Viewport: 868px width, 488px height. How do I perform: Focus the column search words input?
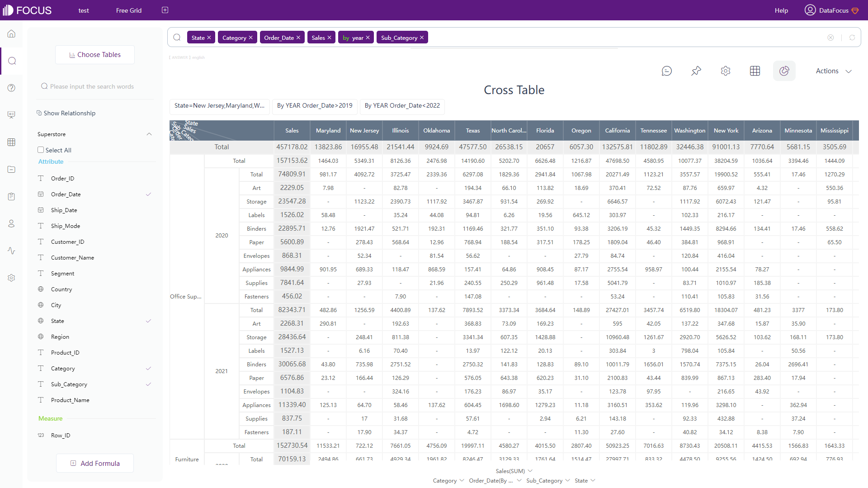95,86
